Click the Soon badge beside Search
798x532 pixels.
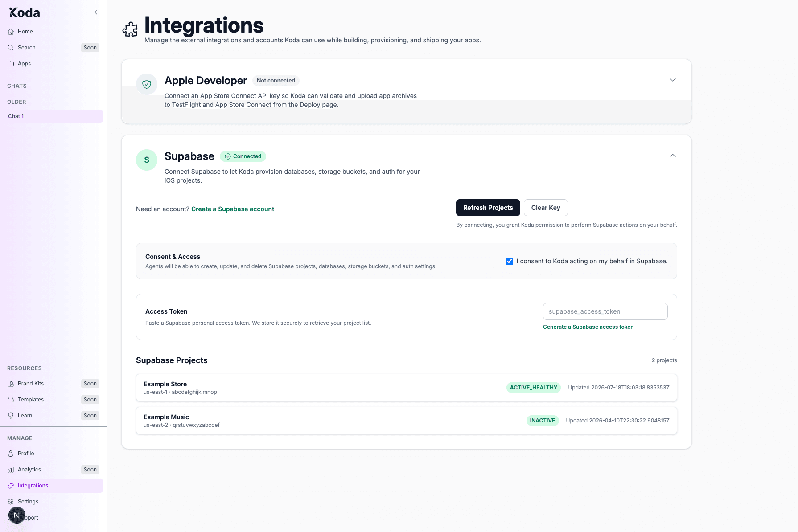[x=90, y=48]
